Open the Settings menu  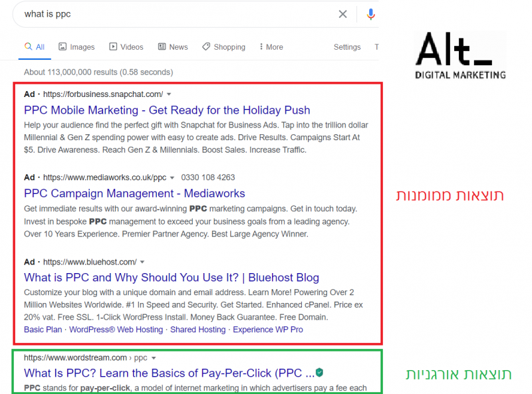click(347, 47)
